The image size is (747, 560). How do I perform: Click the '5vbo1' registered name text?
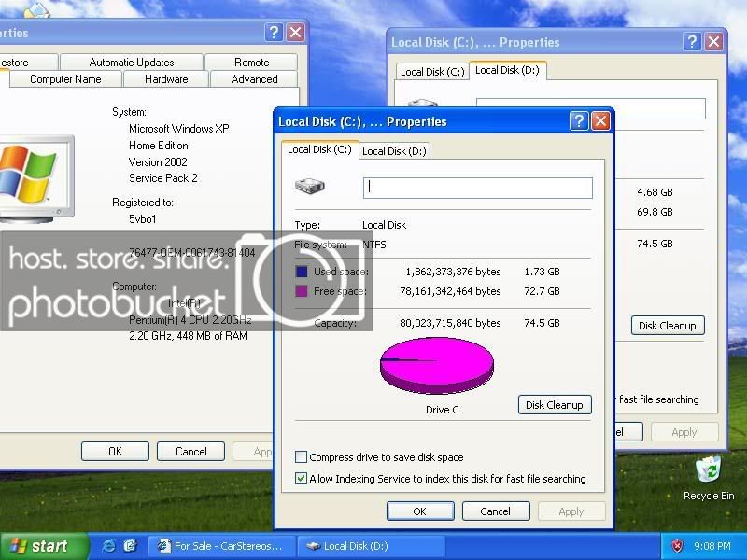[143, 219]
